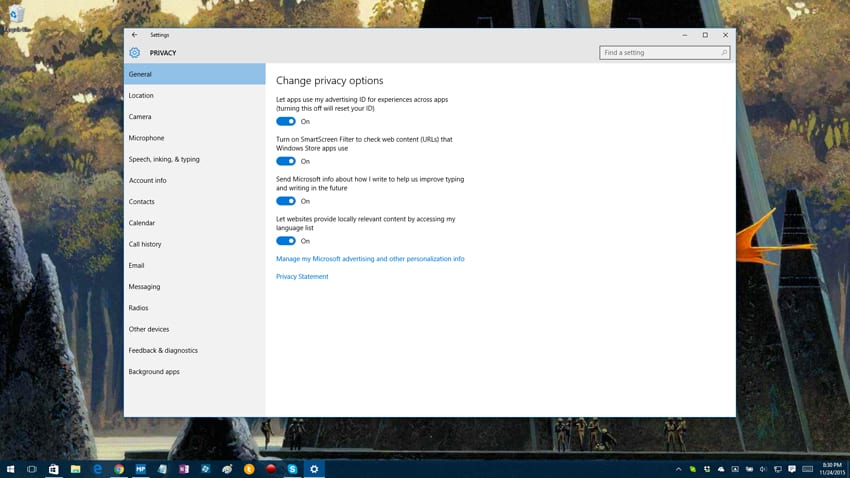Viewport: 850px width, 478px height.
Task: Turn off the advertising ID toggle
Action: 286,121
